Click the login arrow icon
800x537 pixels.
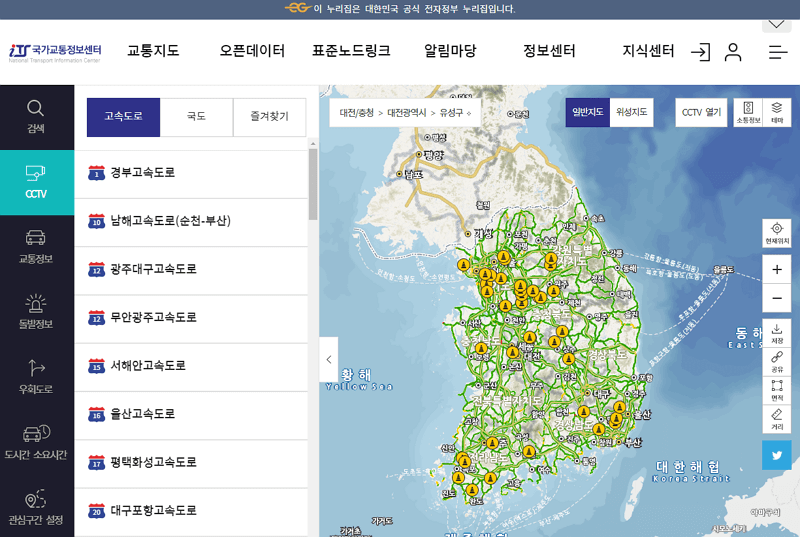701,52
